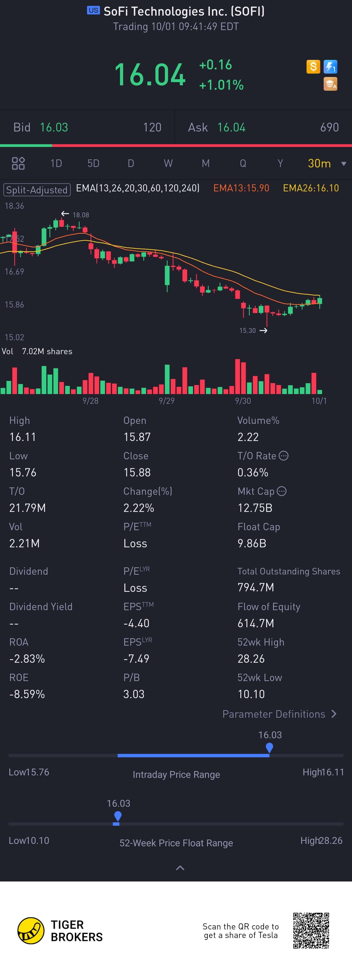Viewport: 352px width, 980px height.
Task: Select the M monthly chart tab
Action: pyautogui.click(x=206, y=163)
